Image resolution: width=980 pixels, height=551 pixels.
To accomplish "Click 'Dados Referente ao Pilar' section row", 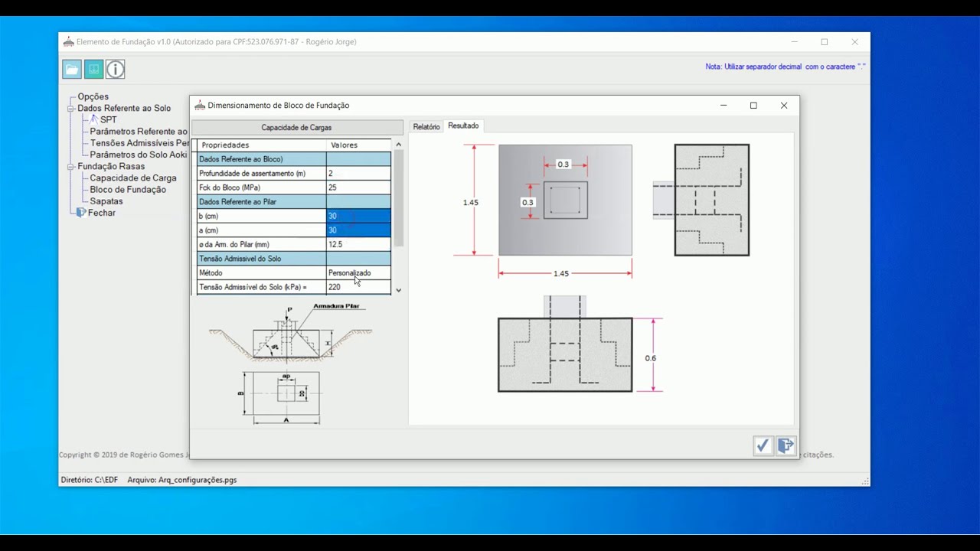I will (x=294, y=202).
